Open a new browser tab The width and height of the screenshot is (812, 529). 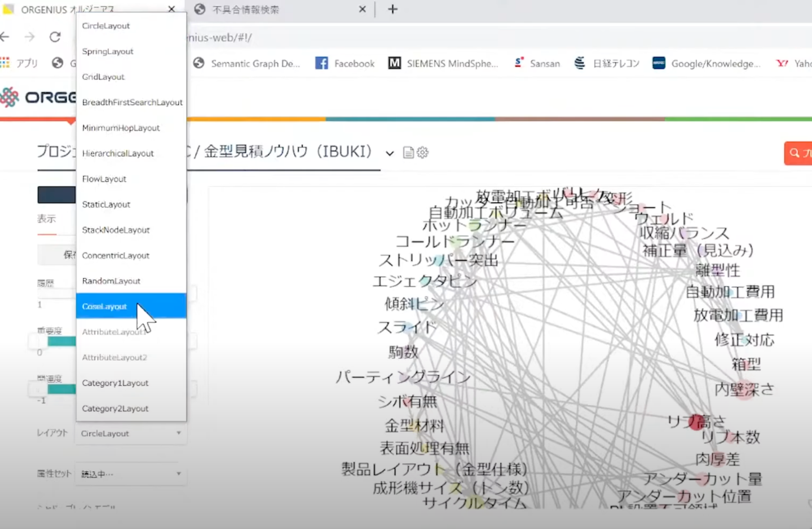(x=393, y=10)
